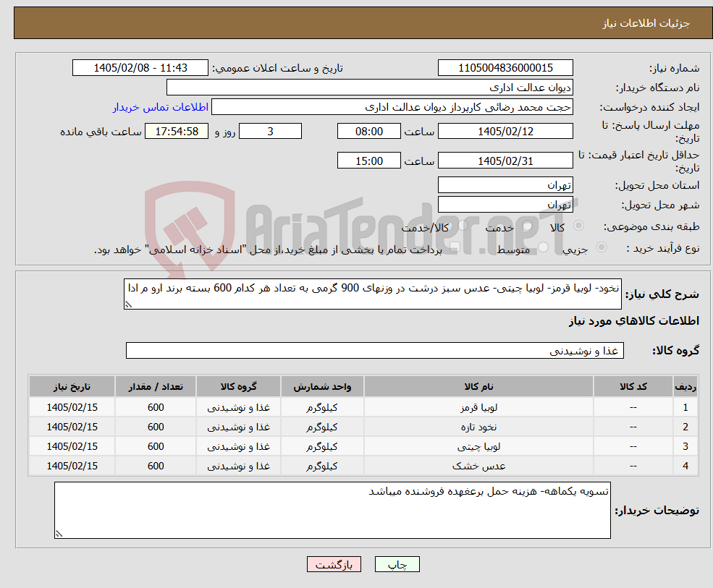The height and width of the screenshot is (588, 713).
Task: Select the جزیی purchase type radio
Action: (601, 247)
